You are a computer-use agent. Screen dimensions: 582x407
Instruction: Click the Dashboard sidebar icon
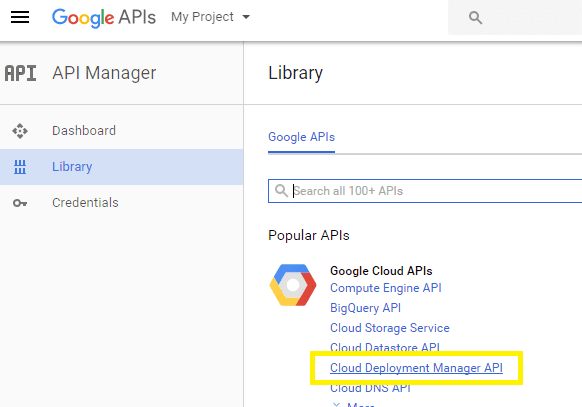tap(20, 131)
